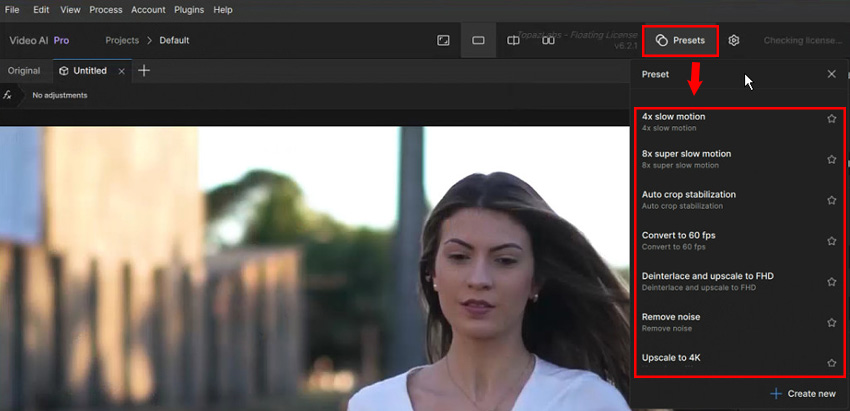Open the settings gear next to Presets

734,41
